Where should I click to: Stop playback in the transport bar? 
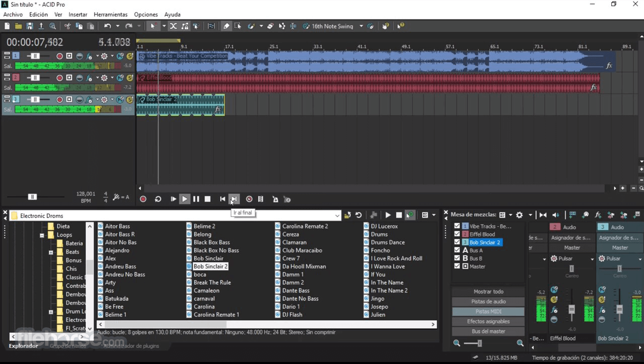(207, 199)
